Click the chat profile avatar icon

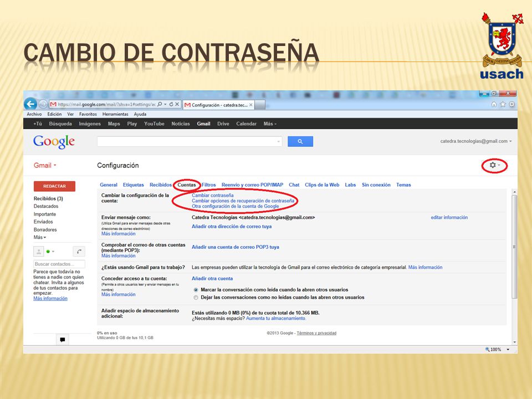pyautogui.click(x=39, y=252)
